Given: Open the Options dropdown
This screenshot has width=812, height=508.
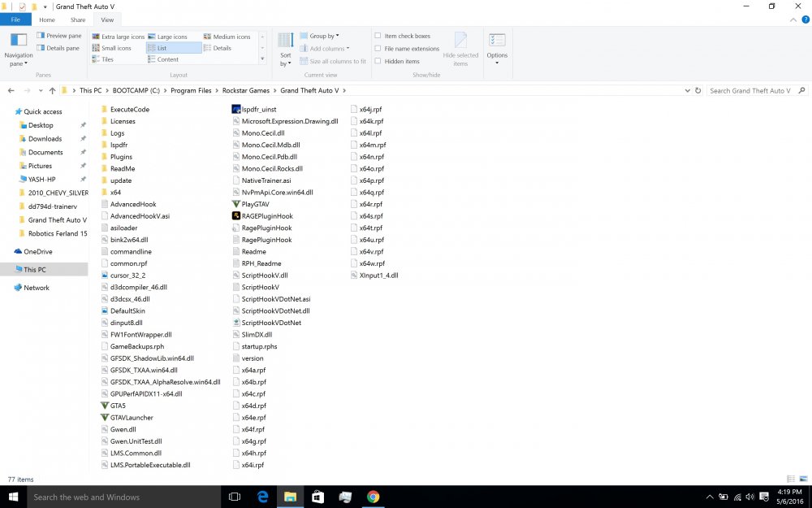Looking at the screenshot, I should coord(497,50).
